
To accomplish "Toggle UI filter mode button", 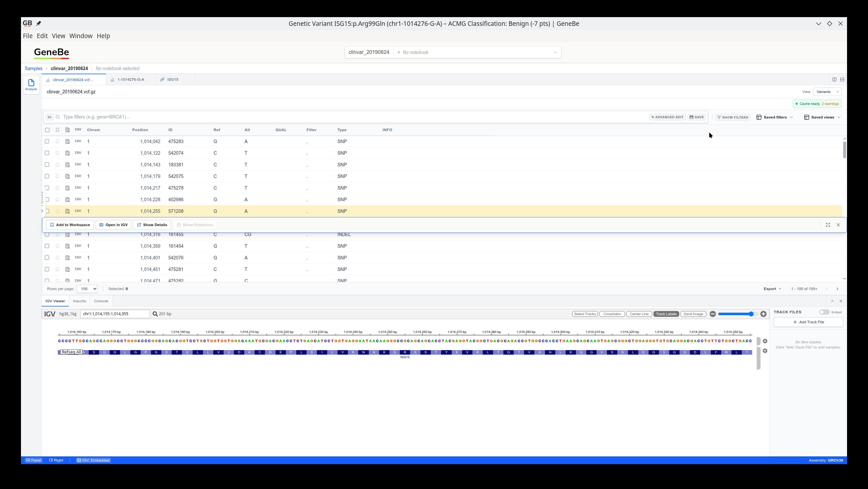I will click(50, 117).
